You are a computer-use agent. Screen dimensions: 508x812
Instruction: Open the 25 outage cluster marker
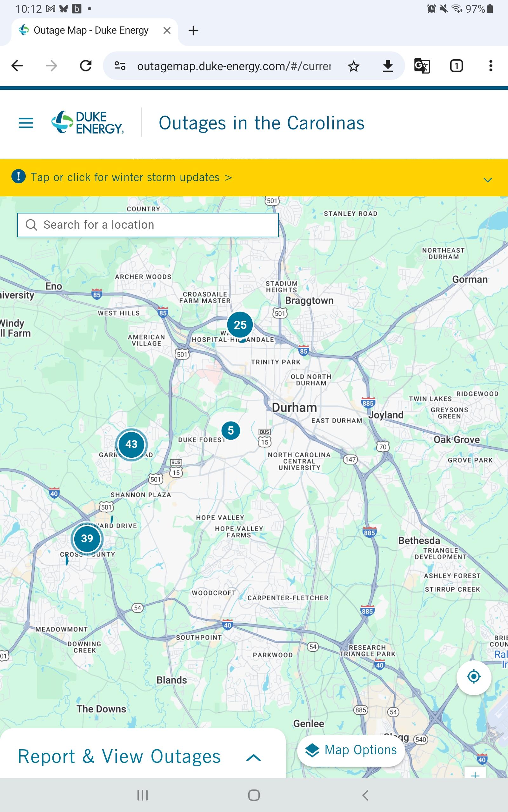[240, 325]
